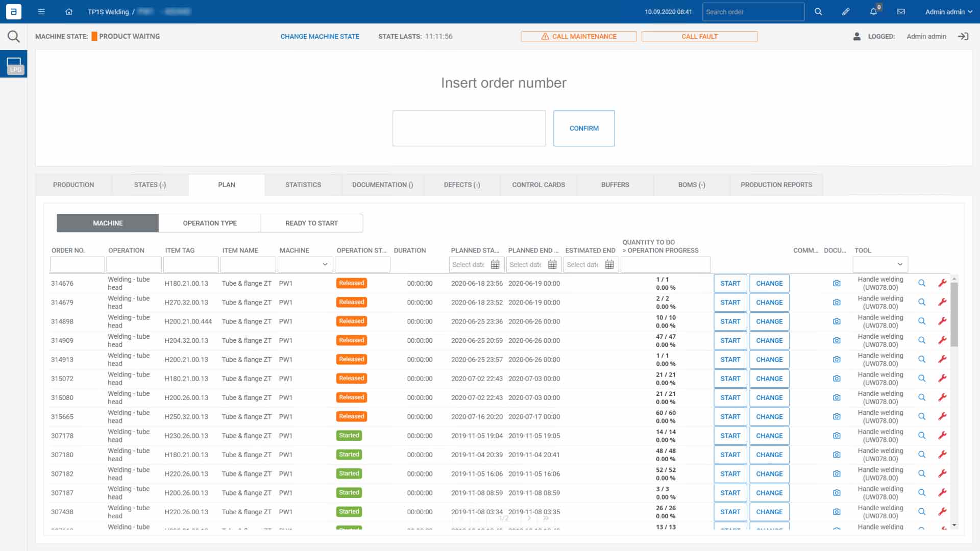Open estimated end calendar picker icon
This screenshot has height=551, width=980.
pyautogui.click(x=609, y=264)
